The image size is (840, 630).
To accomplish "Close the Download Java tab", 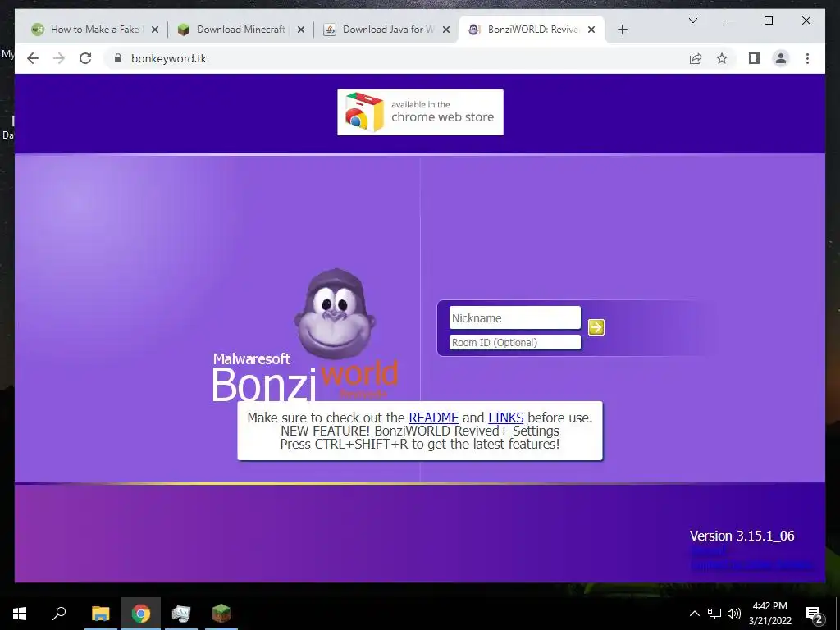I will 445,30.
